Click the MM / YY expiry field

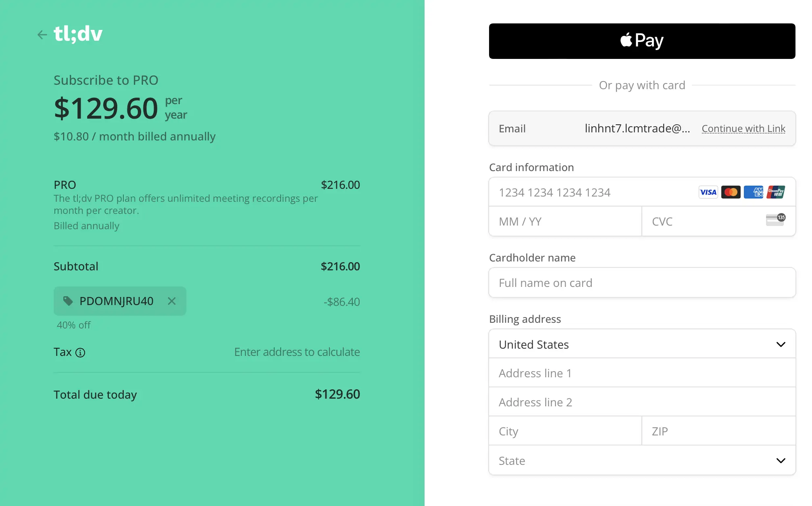[x=565, y=222]
